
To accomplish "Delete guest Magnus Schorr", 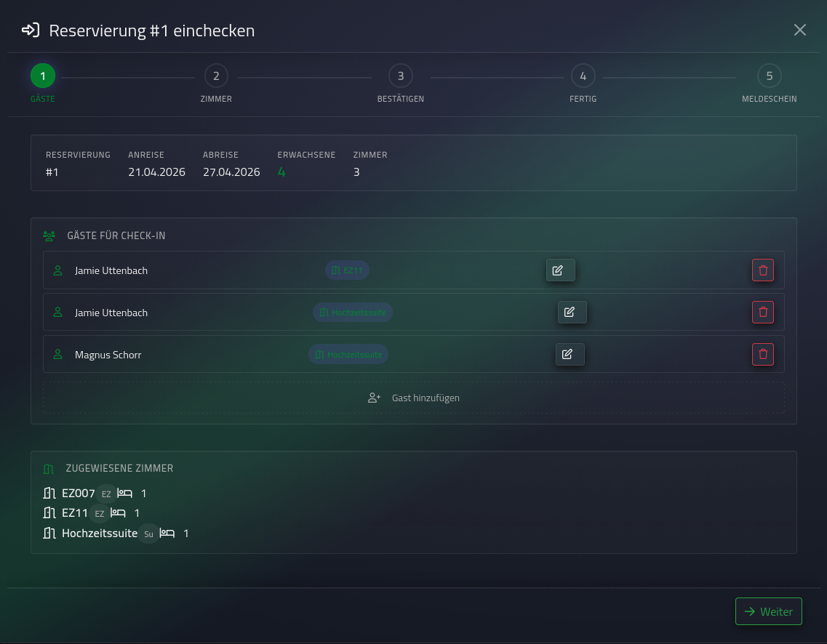I will [x=763, y=355].
